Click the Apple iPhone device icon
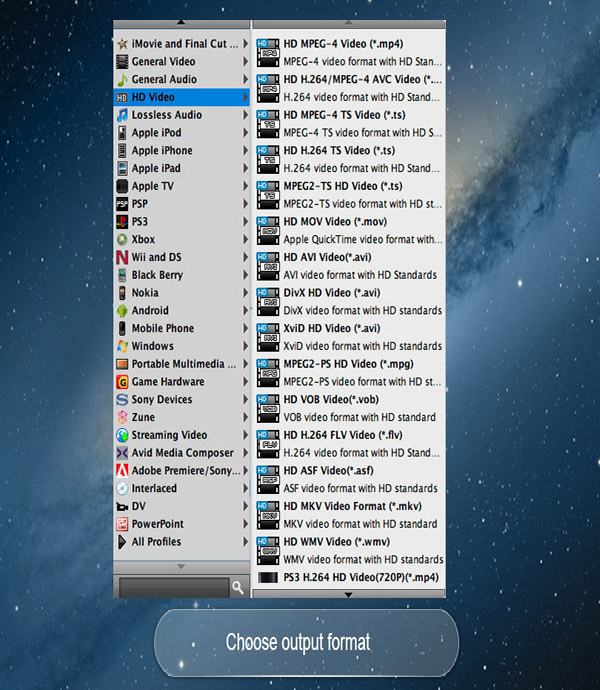Screen dimensions: 600x690 pyautogui.click(x=122, y=150)
